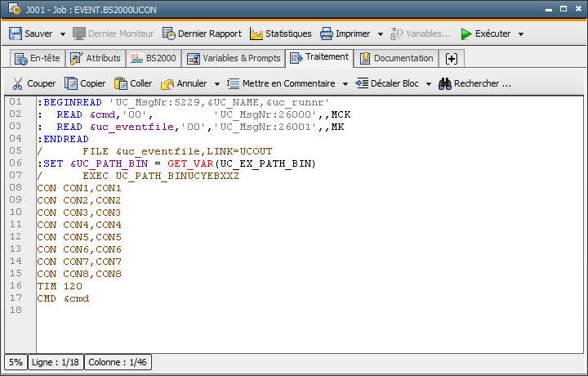
Task: Expand the Imprimer dropdown arrow
Action: [x=381, y=34]
